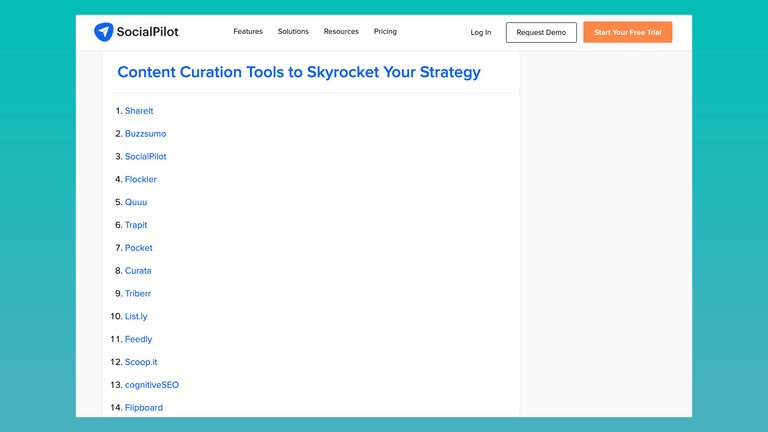Open the Curata link

coord(138,271)
